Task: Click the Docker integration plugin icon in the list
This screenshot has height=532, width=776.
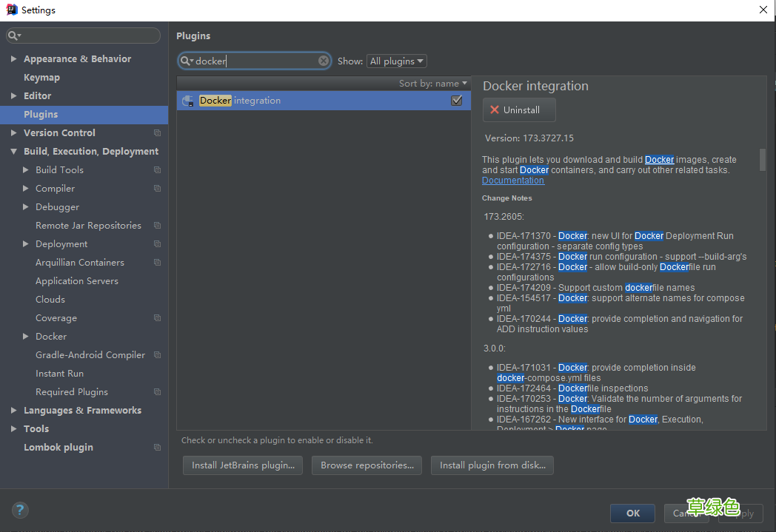Action: click(x=187, y=100)
